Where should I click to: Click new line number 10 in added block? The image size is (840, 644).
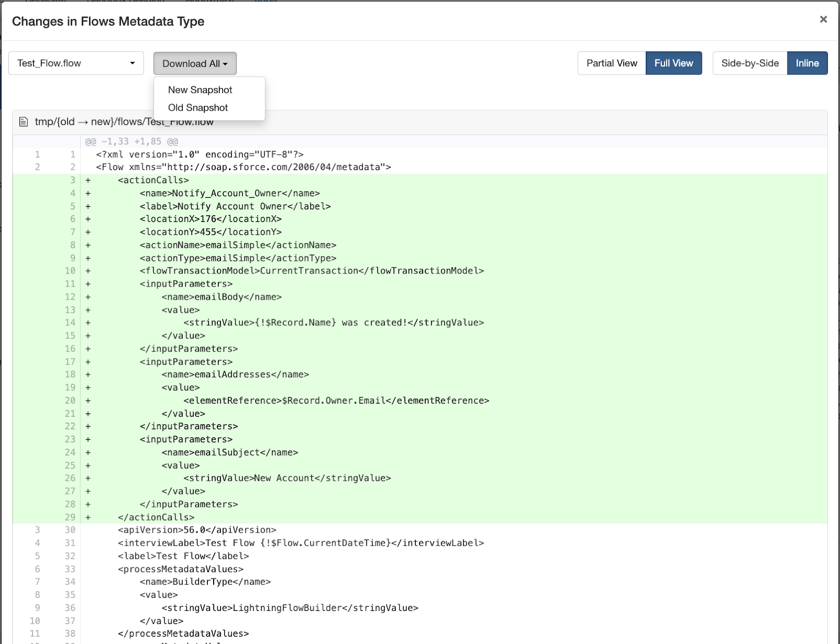pos(70,271)
